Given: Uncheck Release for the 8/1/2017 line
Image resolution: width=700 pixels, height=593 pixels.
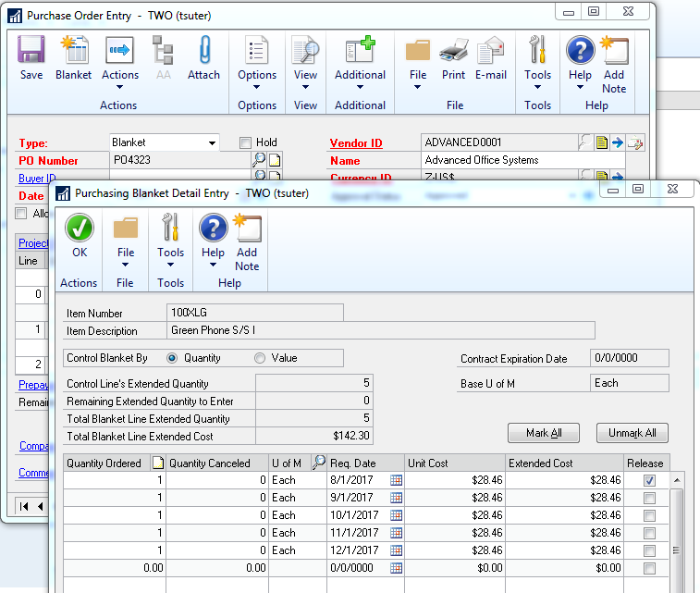Looking at the screenshot, I should coord(649,480).
